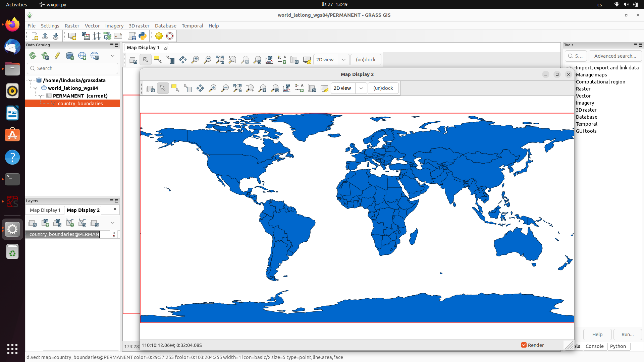Click the Advanced search button in Tools
The height and width of the screenshot is (362, 644).
(615, 56)
